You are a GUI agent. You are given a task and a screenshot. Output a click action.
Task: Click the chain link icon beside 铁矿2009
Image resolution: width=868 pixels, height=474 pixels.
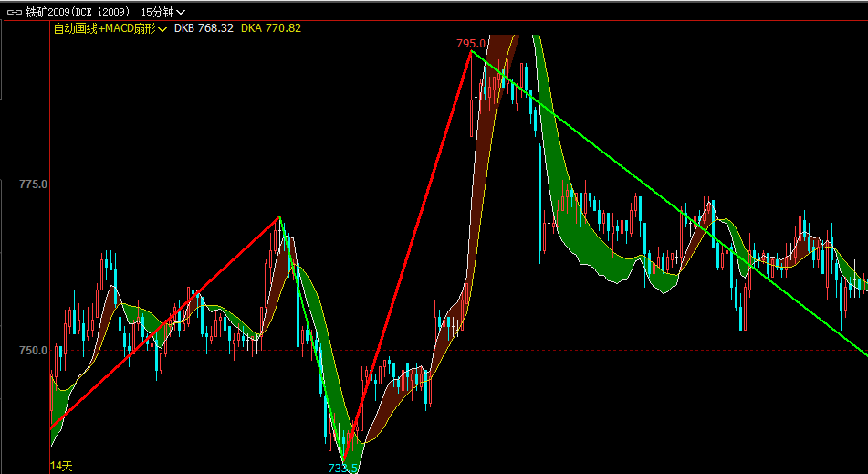click(x=15, y=11)
